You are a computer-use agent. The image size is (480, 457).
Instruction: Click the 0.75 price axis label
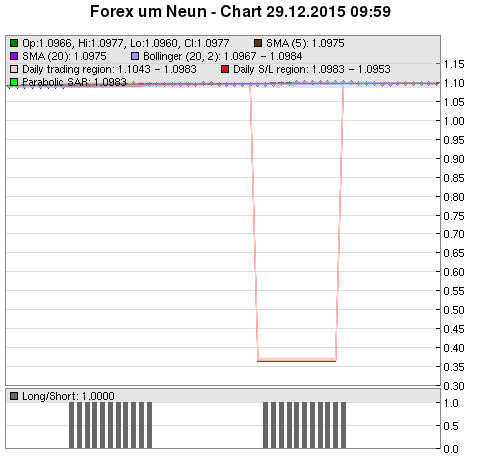point(454,216)
